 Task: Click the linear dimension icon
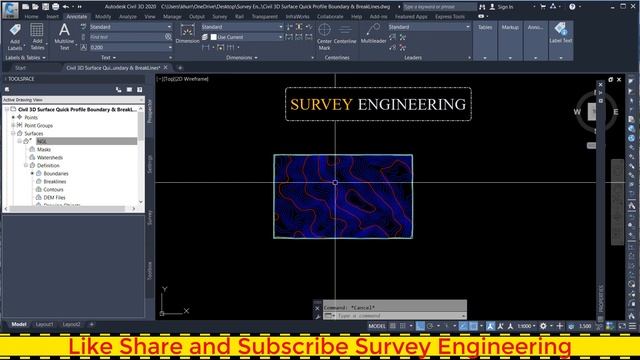206,47
